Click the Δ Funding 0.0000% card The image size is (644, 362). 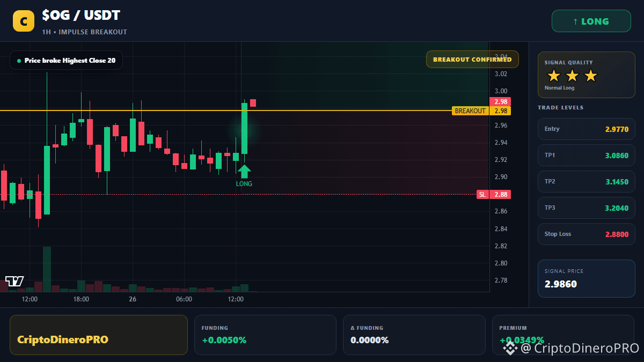[414, 335]
